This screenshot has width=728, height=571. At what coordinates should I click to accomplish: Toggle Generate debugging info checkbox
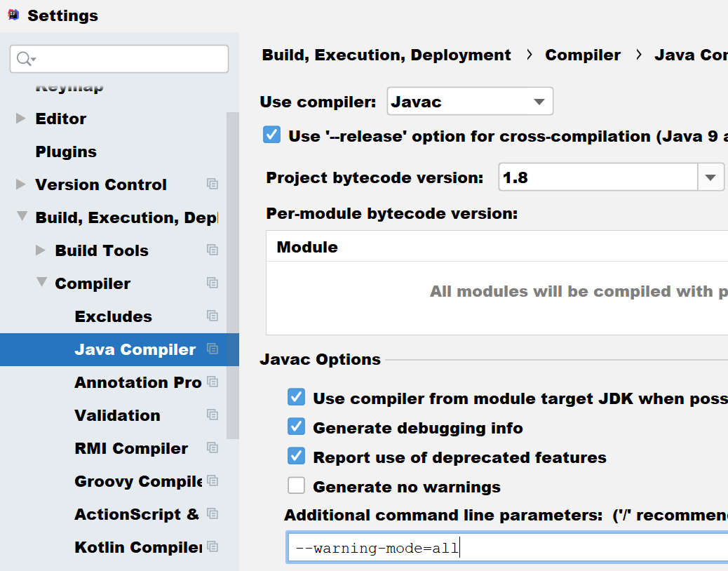coord(296,426)
